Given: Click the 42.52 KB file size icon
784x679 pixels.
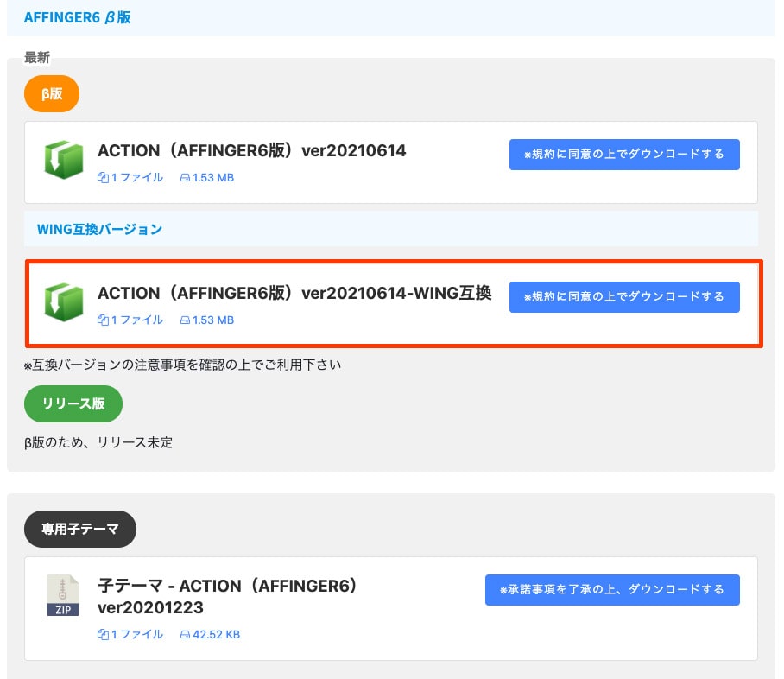Looking at the screenshot, I should point(185,635).
